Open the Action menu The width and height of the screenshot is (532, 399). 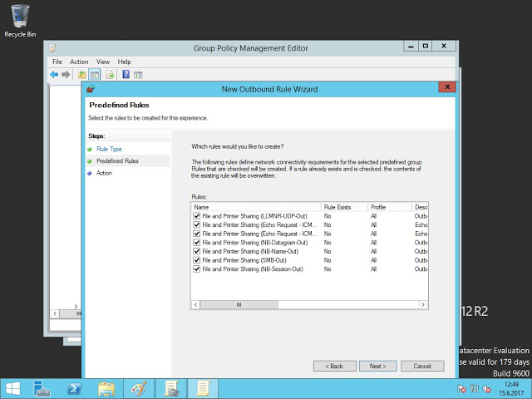[x=79, y=62]
